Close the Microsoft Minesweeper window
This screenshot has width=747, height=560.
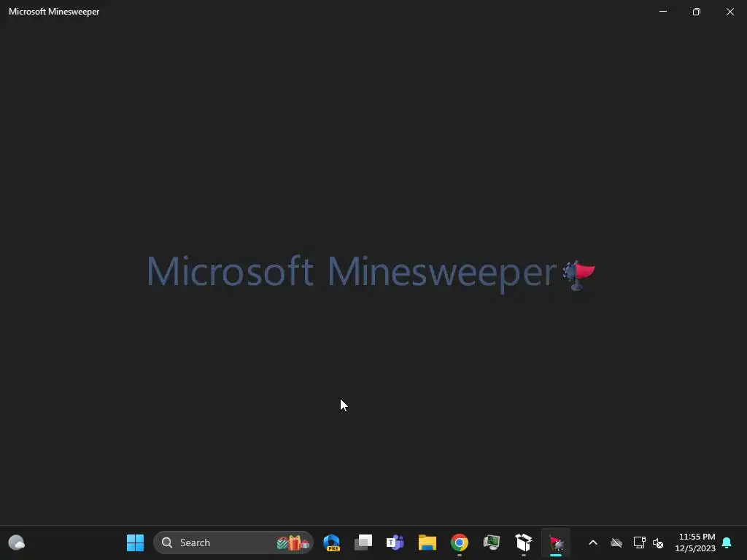pos(729,12)
